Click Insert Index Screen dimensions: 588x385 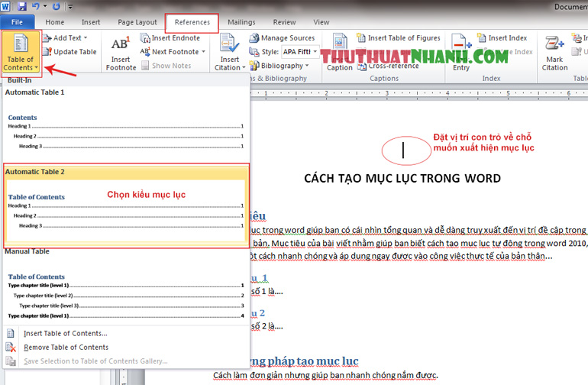click(502, 38)
